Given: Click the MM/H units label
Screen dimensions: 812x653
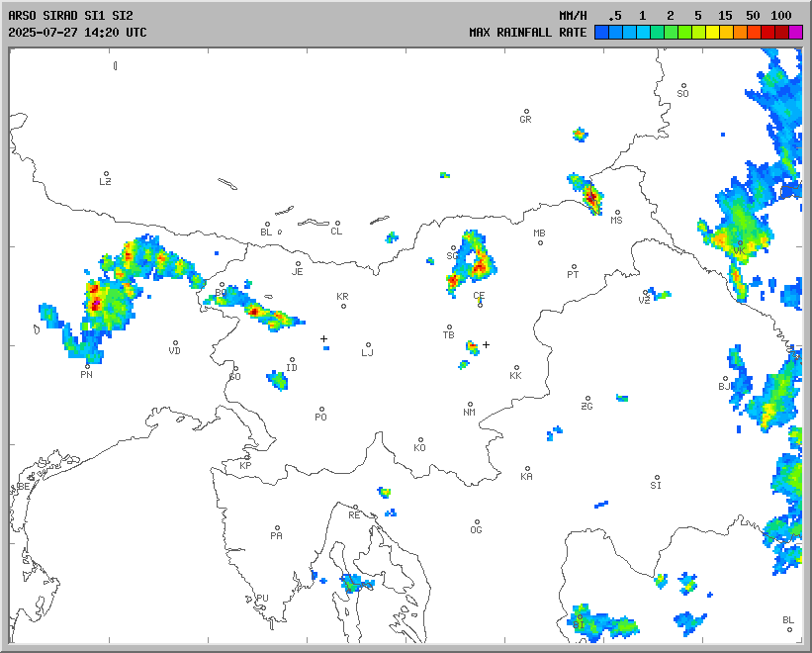Looking at the screenshot, I should coord(573,16).
